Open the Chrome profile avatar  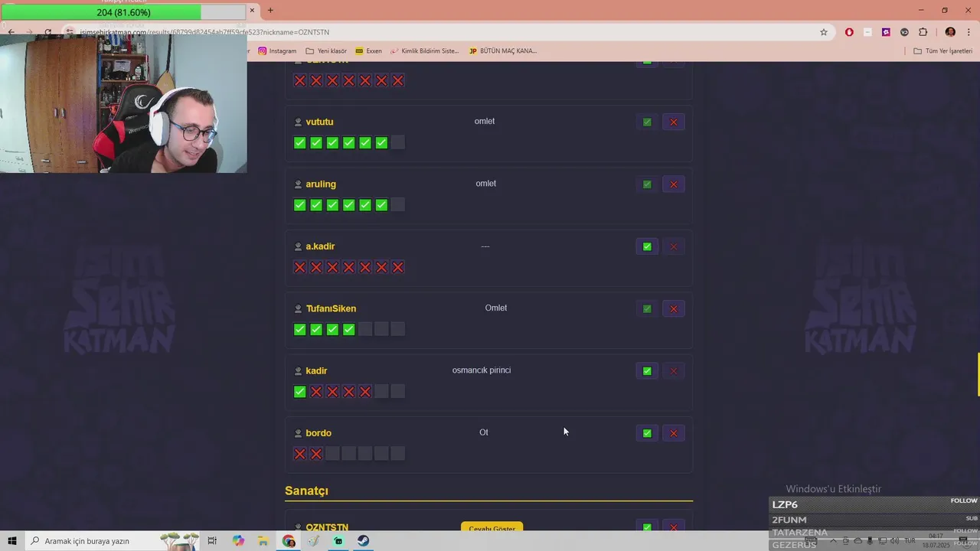tap(950, 32)
